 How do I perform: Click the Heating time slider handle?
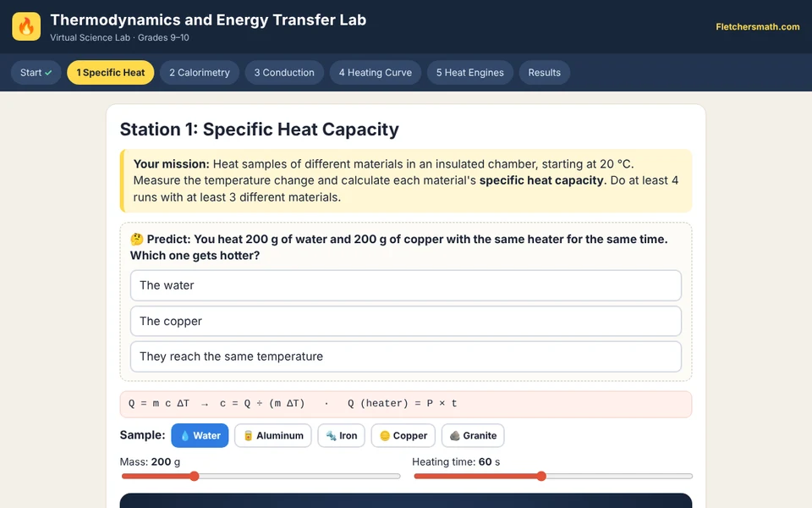click(x=541, y=477)
